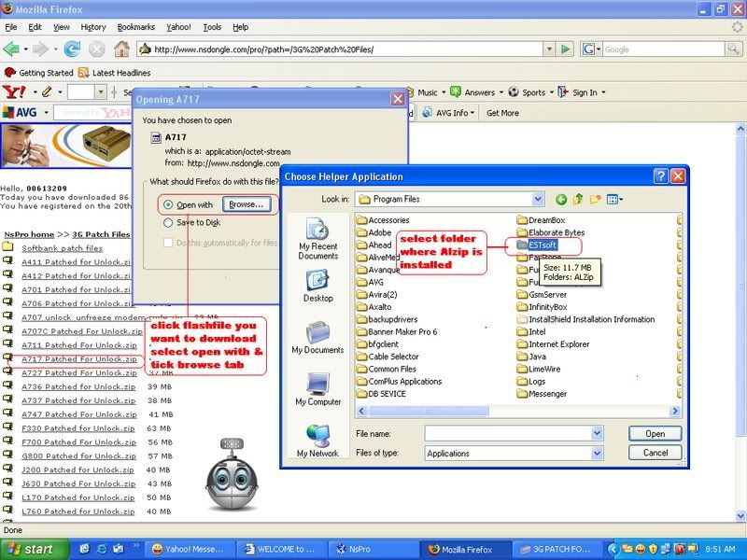Expand the address bar URL history dropdown
Image resolution: width=747 pixels, height=560 pixels.
click(x=549, y=49)
